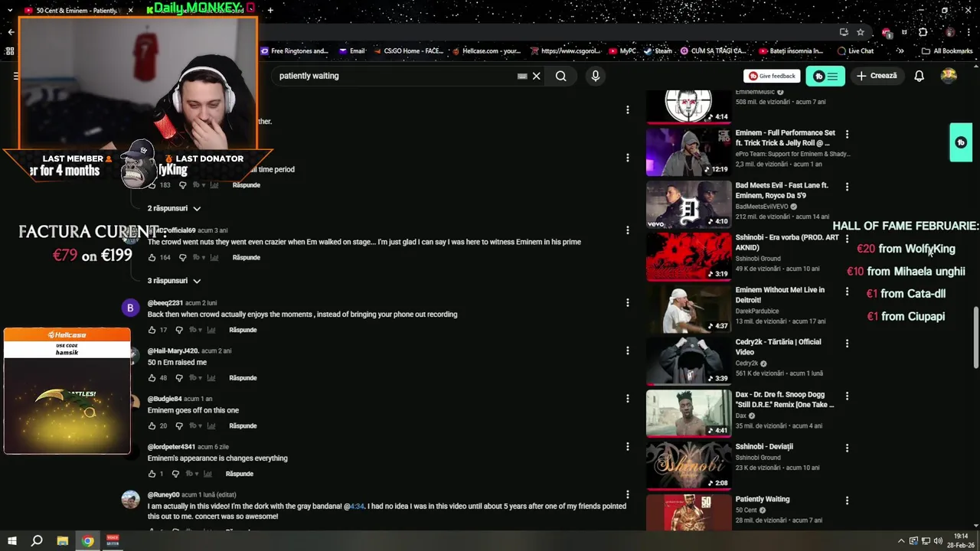Open more options for 'Patiently Waiting' video

click(x=847, y=500)
